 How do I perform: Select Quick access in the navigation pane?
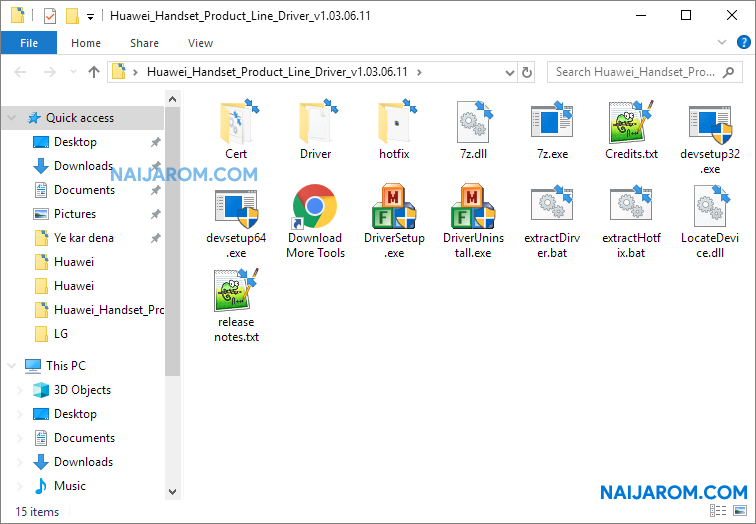pyautogui.click(x=80, y=118)
